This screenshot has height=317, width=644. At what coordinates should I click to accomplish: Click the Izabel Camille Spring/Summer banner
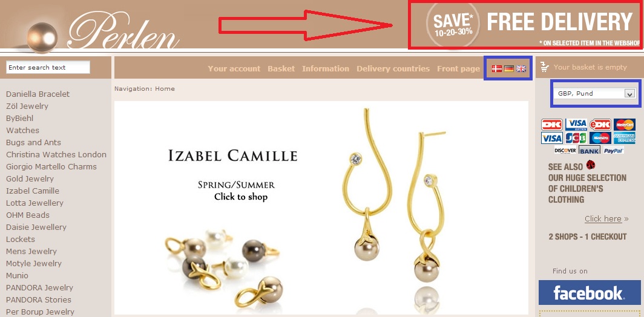[321, 208]
